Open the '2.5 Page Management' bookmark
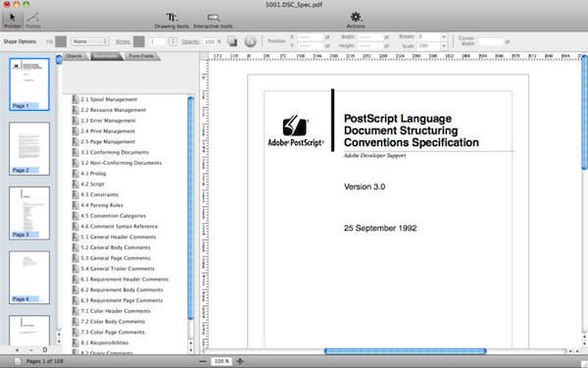 (x=108, y=141)
